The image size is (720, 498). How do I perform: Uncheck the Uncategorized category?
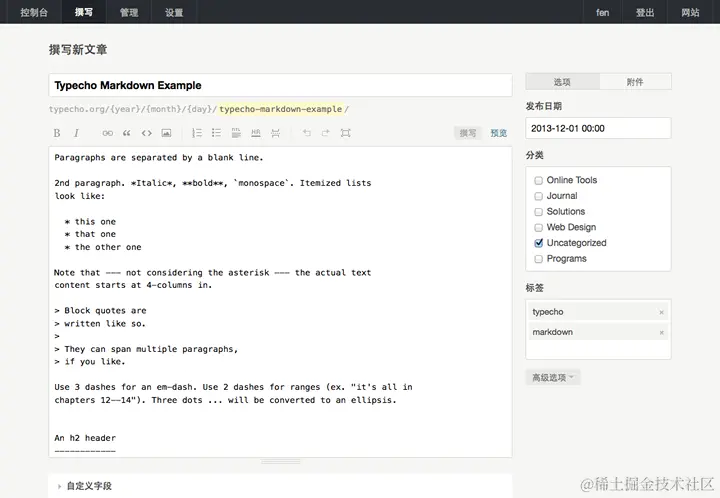(539, 243)
